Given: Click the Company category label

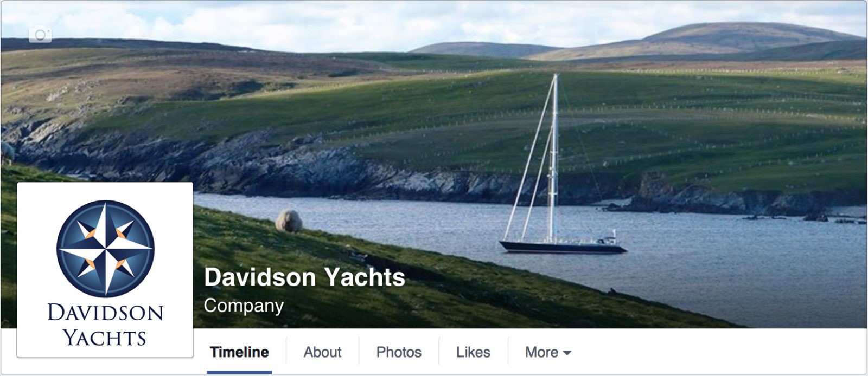Looking at the screenshot, I should pyautogui.click(x=244, y=306).
